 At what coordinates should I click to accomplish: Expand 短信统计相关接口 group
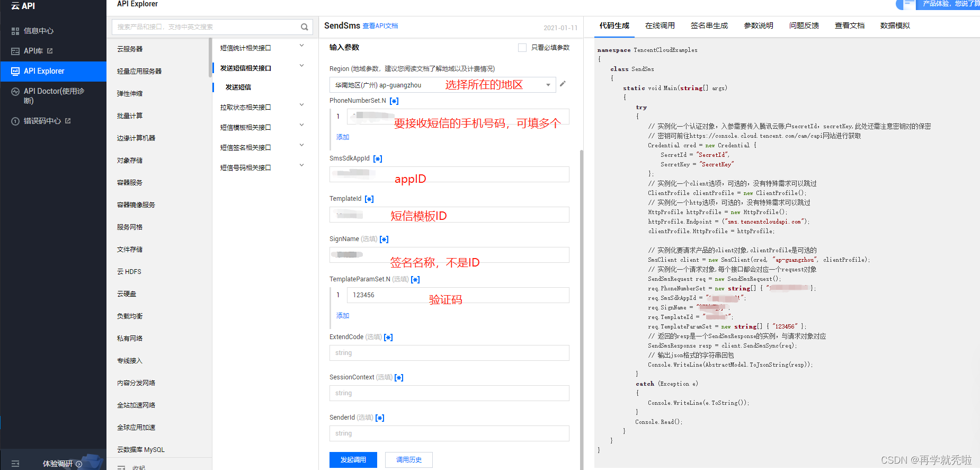[302, 46]
